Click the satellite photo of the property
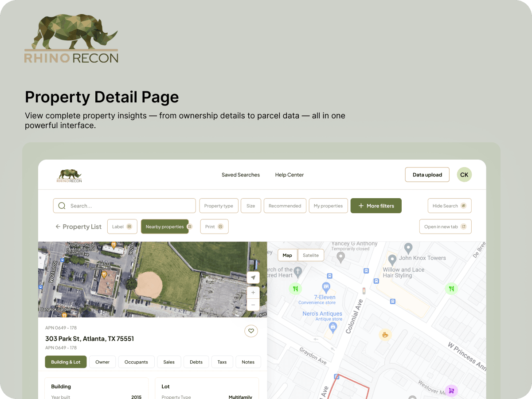The image size is (532, 399). tap(153, 279)
